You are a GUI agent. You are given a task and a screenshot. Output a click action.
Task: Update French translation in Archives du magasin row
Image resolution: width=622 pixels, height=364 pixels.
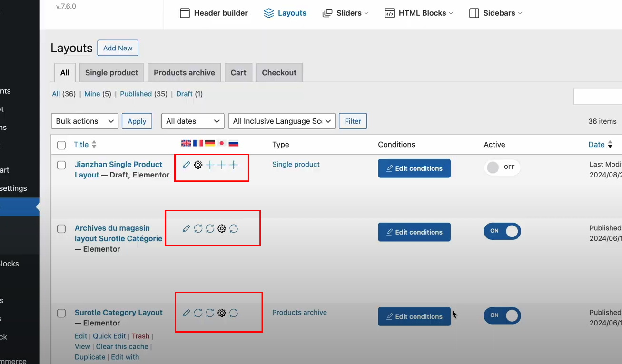[198, 229]
